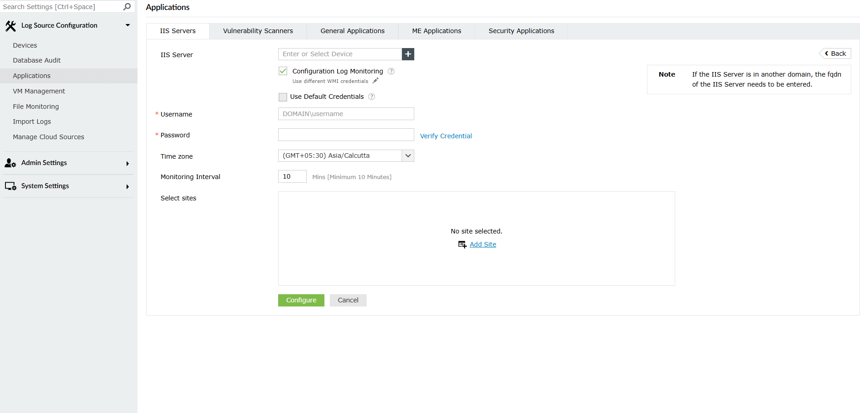Click the Admin Settings user icon
Screen dimensions: 868x413
click(10, 163)
